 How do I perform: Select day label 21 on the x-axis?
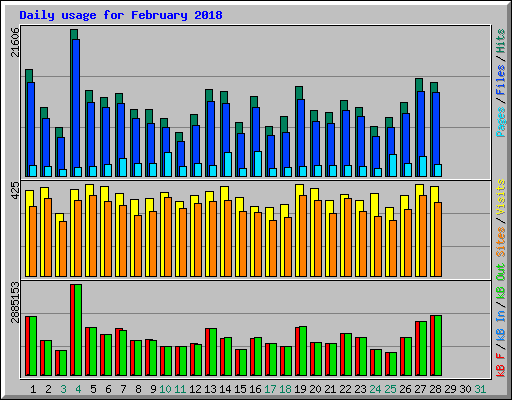330,389
